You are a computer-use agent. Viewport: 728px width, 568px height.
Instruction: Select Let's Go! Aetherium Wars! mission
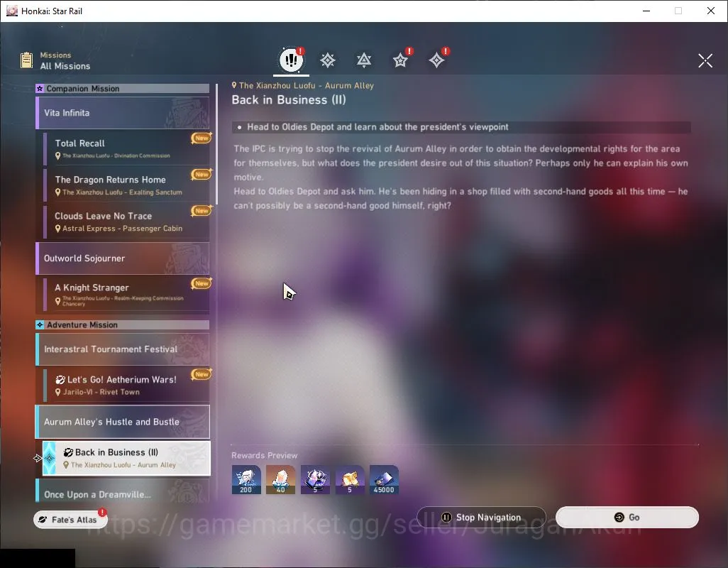pyautogui.click(x=126, y=385)
